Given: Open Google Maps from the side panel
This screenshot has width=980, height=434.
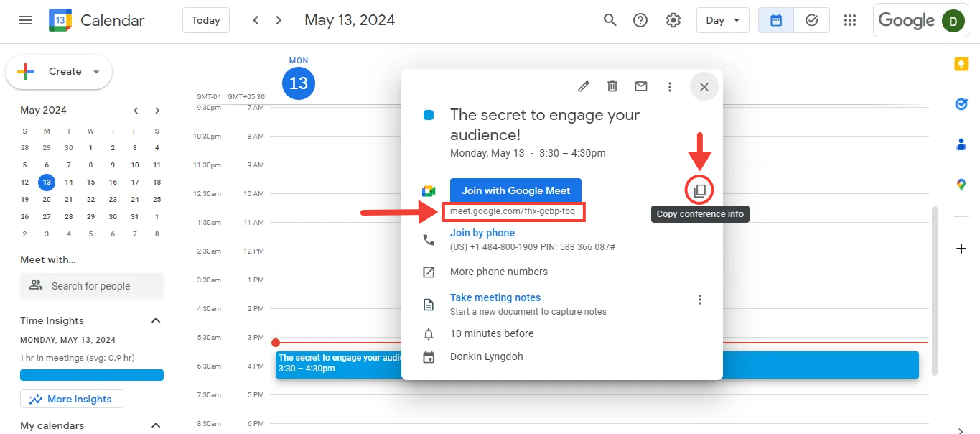Looking at the screenshot, I should 961,185.
